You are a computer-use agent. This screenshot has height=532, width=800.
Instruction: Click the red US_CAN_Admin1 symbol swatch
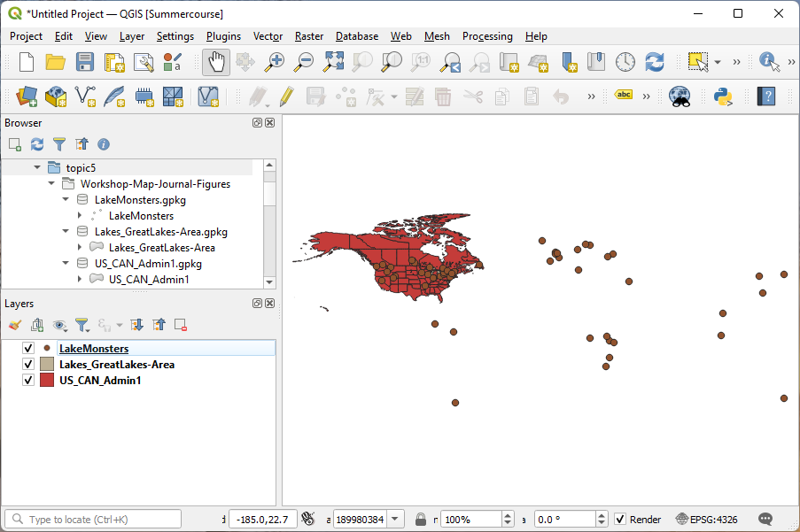[x=46, y=379]
